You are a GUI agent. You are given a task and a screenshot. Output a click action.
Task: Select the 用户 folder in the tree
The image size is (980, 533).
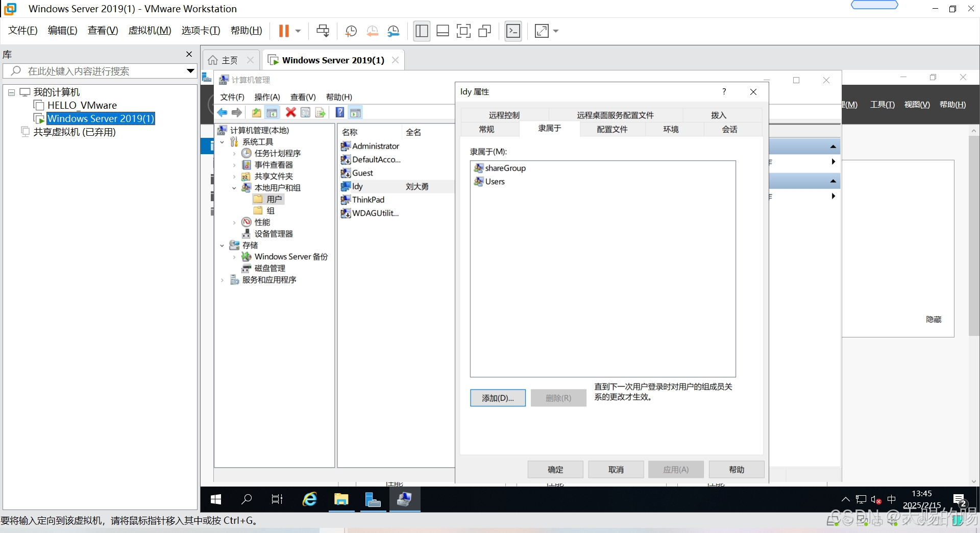coord(268,200)
